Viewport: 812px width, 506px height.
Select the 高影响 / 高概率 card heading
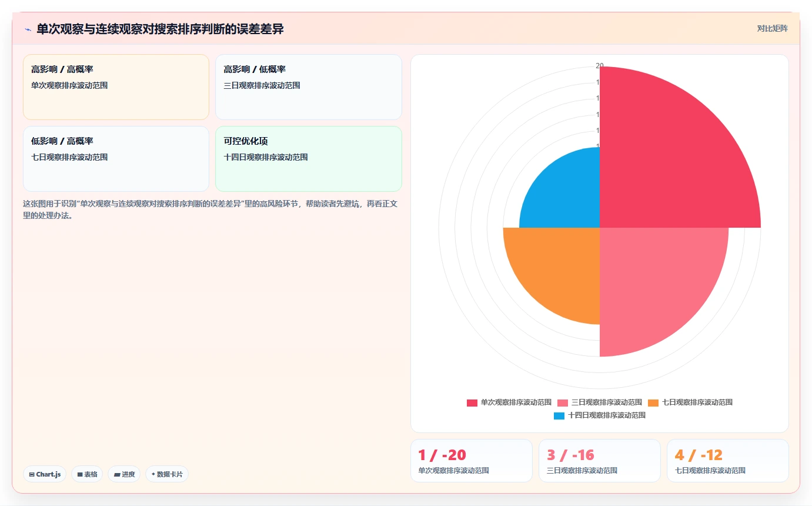pos(62,69)
